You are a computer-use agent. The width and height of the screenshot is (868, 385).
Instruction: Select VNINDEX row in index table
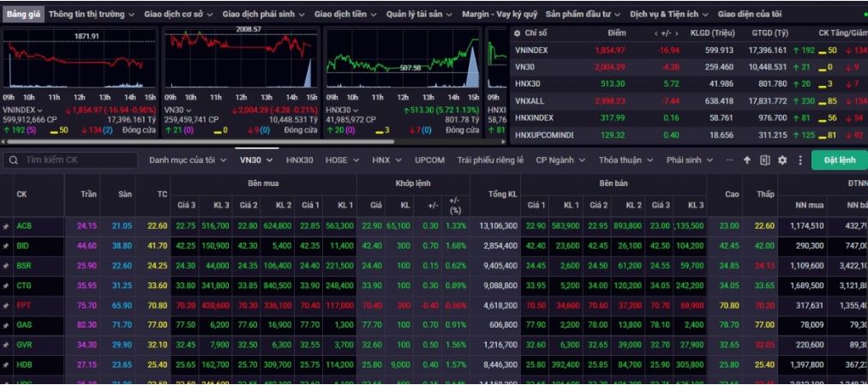click(x=689, y=50)
